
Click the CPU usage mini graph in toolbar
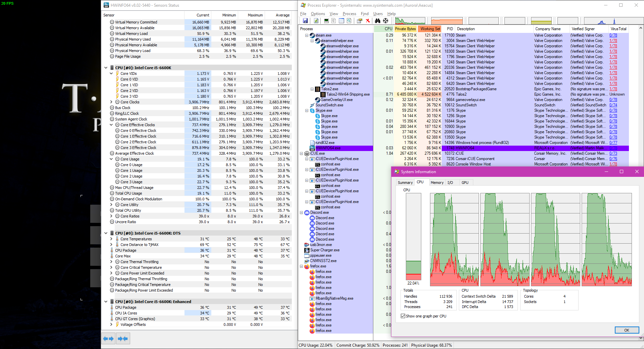pyautogui.click(x=410, y=21)
